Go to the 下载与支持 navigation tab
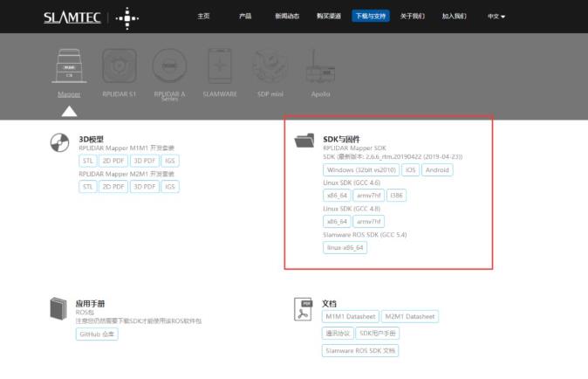The height and width of the screenshot is (379, 588). (371, 17)
